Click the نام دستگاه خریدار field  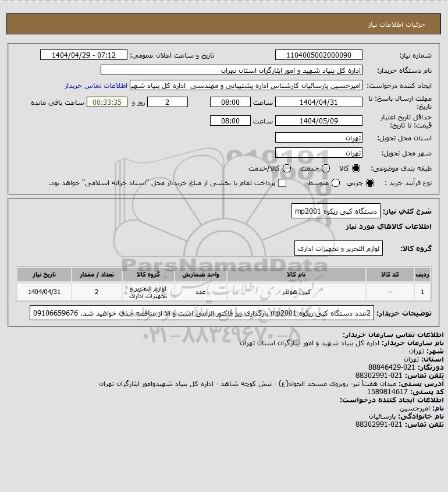click(232, 70)
